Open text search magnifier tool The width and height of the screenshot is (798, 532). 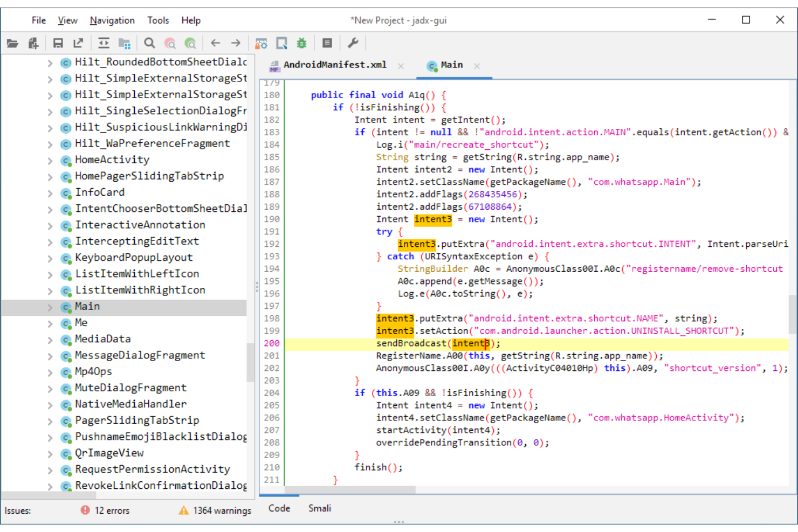tap(149, 43)
